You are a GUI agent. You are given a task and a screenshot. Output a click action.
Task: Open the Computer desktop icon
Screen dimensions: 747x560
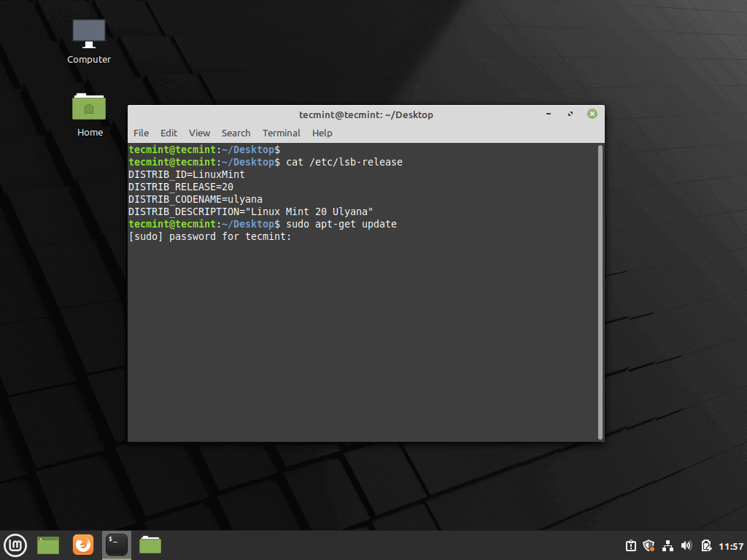(x=88, y=36)
